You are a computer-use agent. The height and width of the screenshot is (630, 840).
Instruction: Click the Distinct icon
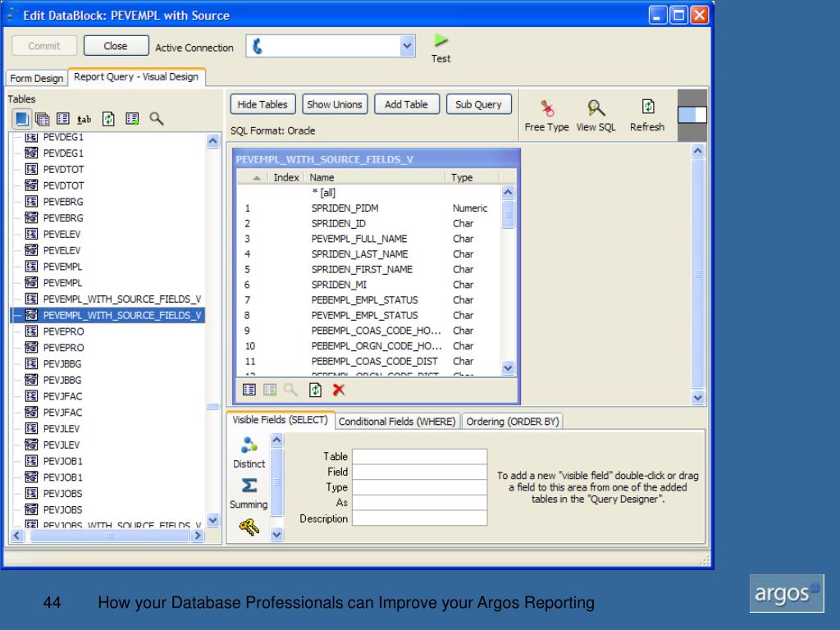point(249,445)
